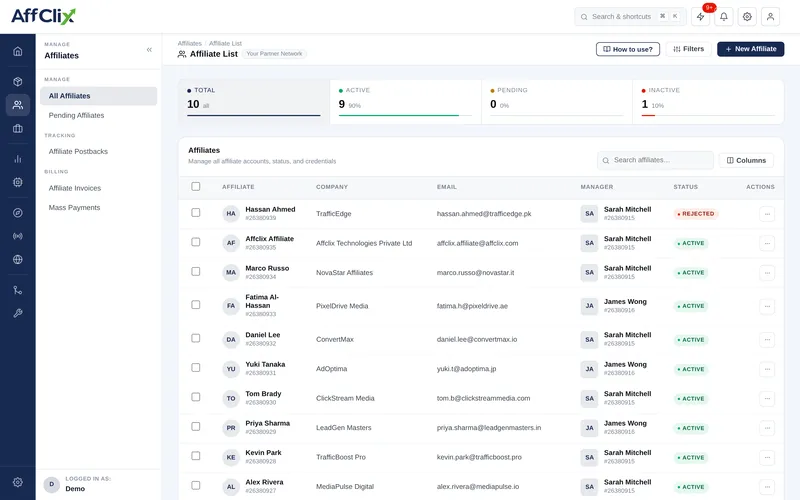Filter by the Active stat tab
Image resolution: width=800 pixels, height=500 pixels.
pyautogui.click(x=405, y=102)
